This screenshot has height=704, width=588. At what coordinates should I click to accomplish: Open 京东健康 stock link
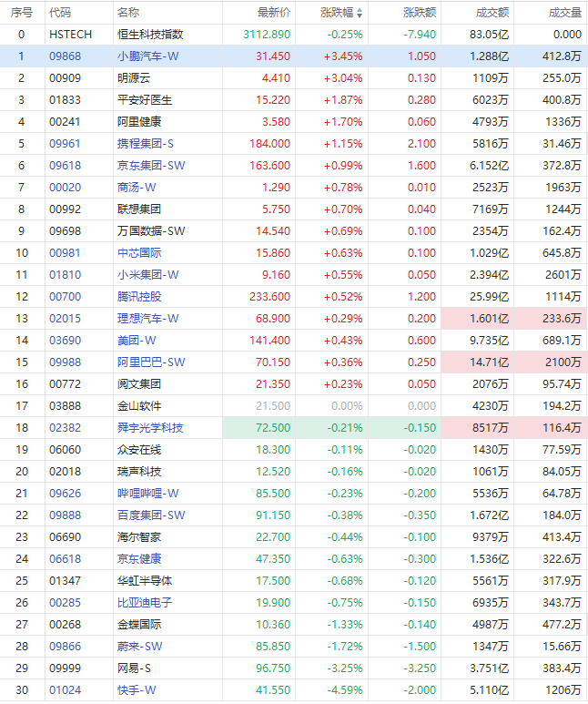point(139,559)
